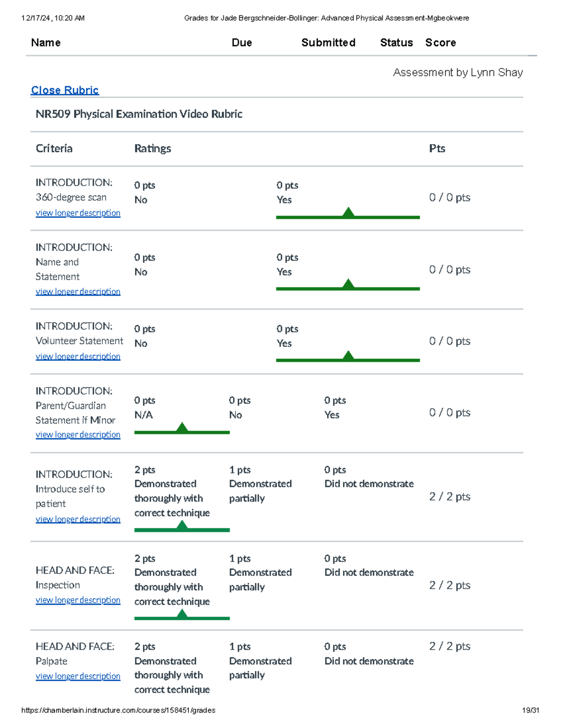The image size is (563, 728).
Task: View longer description for Parent/Guardian Statement
Action: (x=78, y=435)
